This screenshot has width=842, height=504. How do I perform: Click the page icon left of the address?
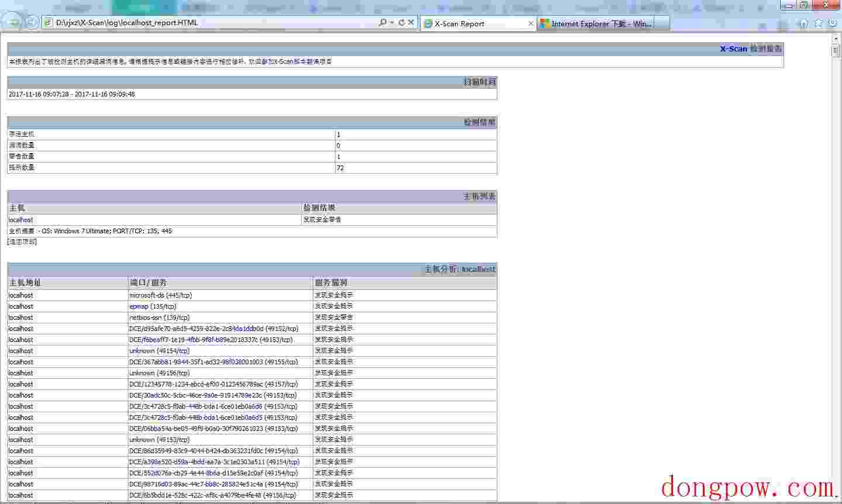pyautogui.click(x=48, y=22)
